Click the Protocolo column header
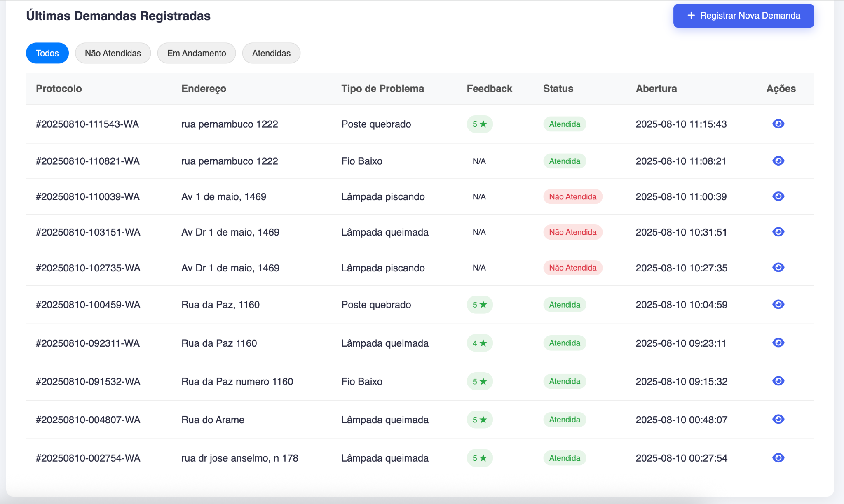 (59, 89)
